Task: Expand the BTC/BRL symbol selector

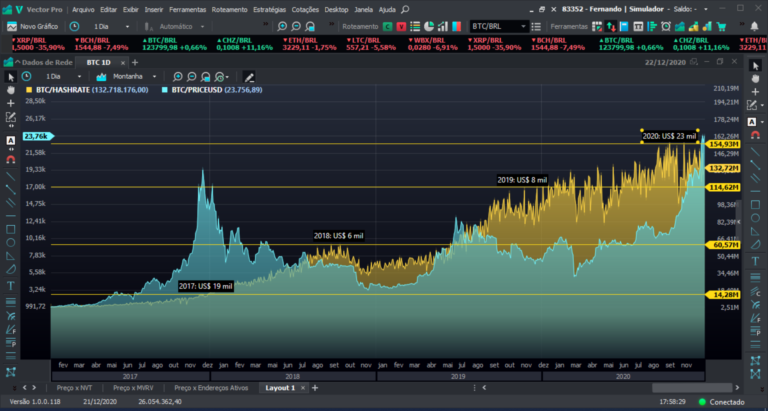Action: pos(498,26)
